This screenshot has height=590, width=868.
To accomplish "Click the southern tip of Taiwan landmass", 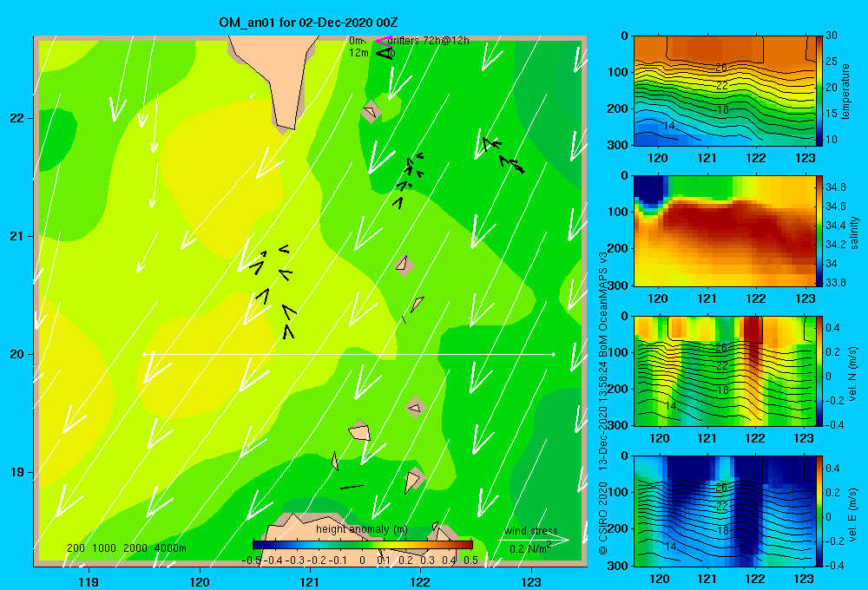I will click(285, 128).
